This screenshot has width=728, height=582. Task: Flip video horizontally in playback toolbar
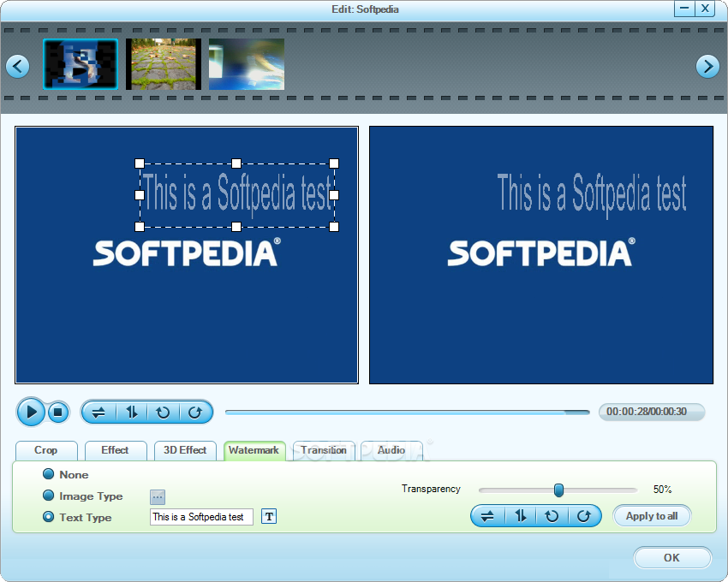click(x=98, y=413)
